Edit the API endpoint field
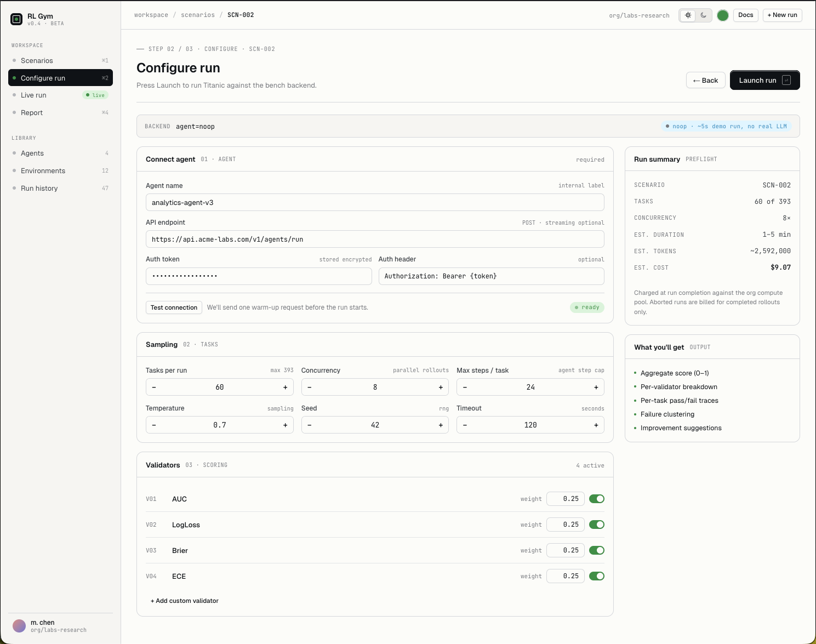816x644 pixels. 375,239
